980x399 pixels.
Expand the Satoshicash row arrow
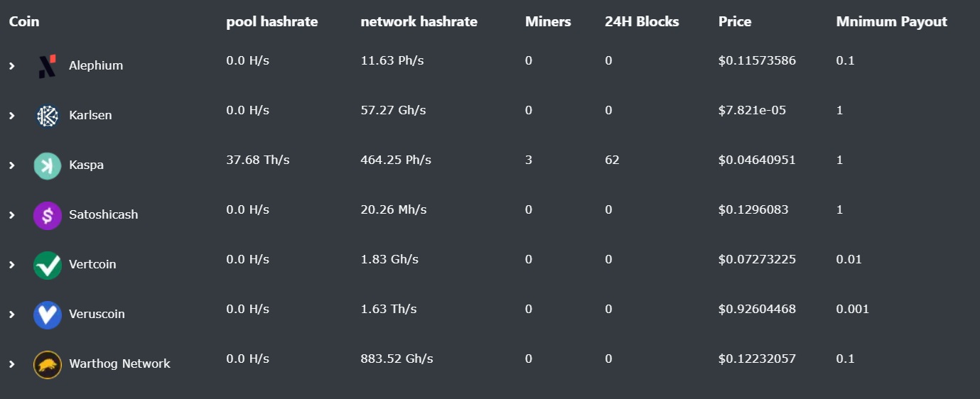click(x=12, y=215)
